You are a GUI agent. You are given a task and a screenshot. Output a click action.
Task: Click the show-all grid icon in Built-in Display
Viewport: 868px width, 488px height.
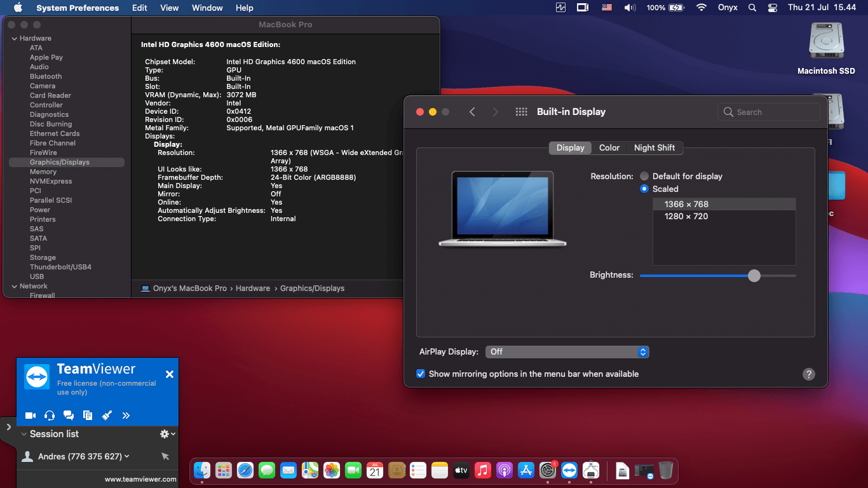tap(522, 112)
